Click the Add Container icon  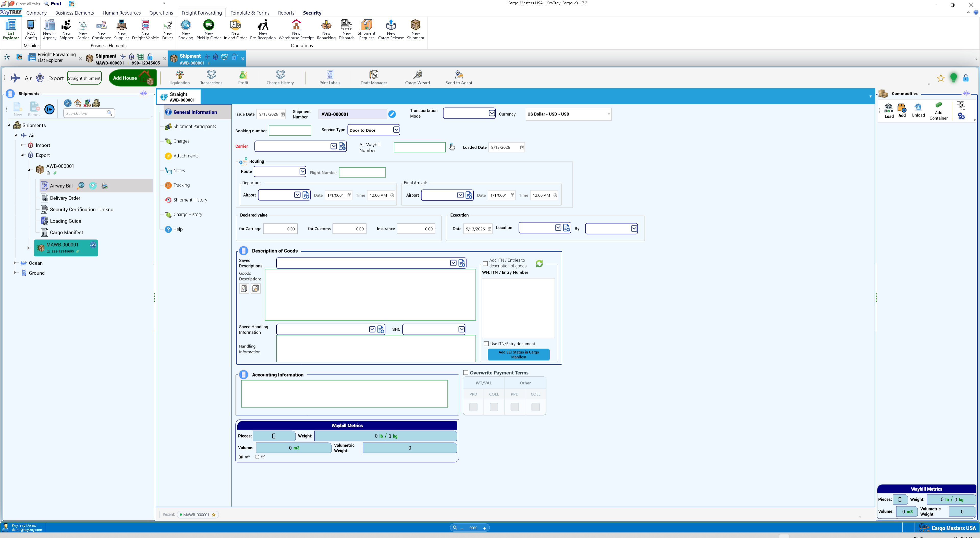tap(939, 111)
